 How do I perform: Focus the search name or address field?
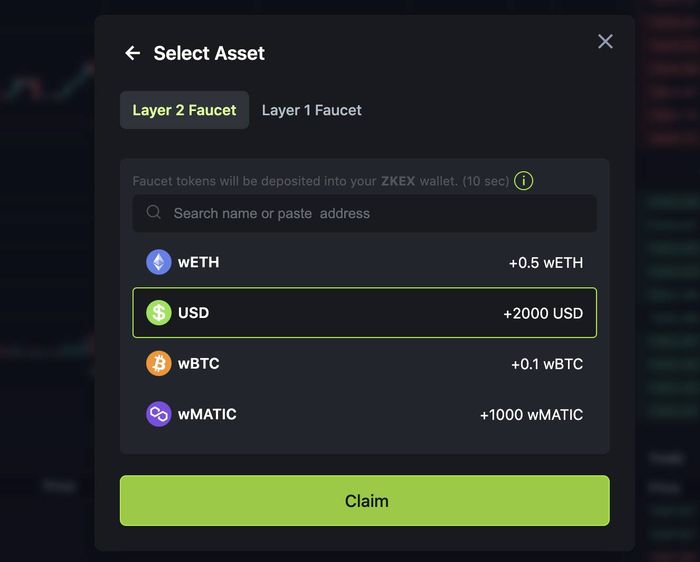click(365, 213)
